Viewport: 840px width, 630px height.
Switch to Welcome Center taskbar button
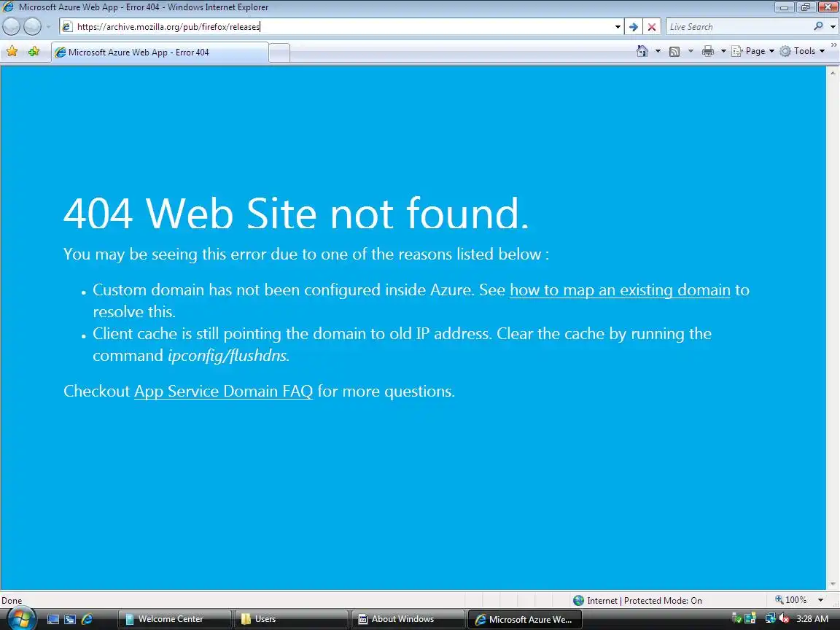[x=174, y=619]
